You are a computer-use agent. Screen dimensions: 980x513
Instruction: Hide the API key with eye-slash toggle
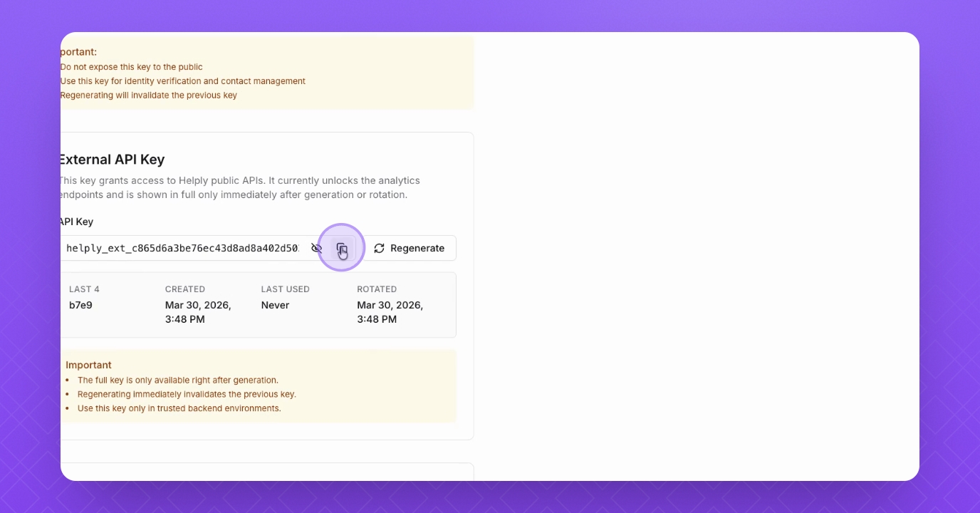point(317,248)
